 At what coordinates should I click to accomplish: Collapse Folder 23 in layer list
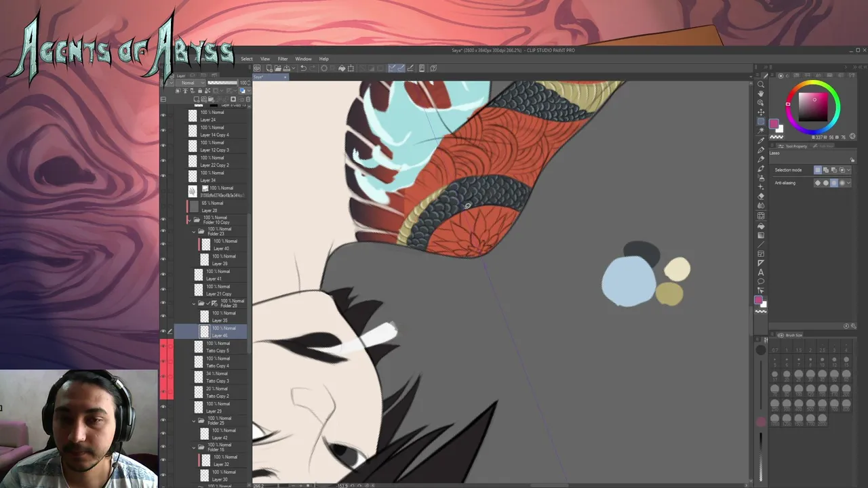[x=194, y=231]
